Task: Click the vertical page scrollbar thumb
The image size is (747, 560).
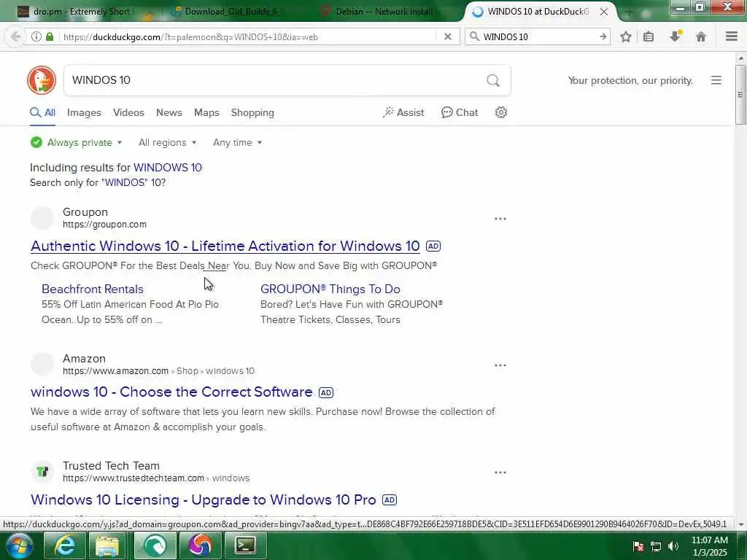Action: [x=740, y=94]
